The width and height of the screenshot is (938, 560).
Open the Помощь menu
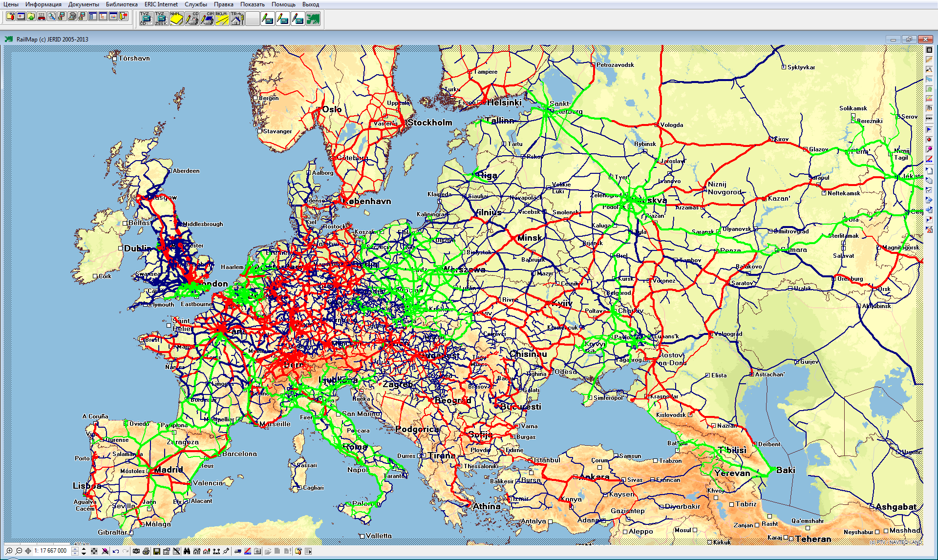[283, 4]
